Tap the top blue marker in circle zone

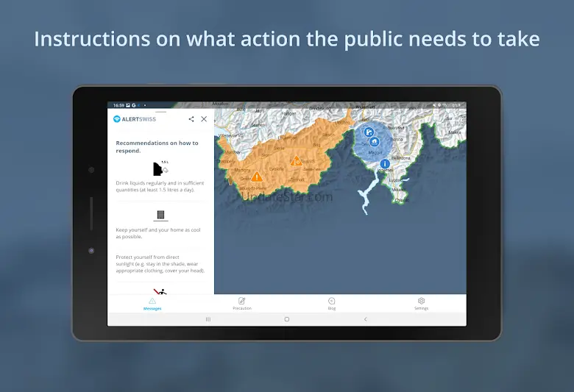368,132
